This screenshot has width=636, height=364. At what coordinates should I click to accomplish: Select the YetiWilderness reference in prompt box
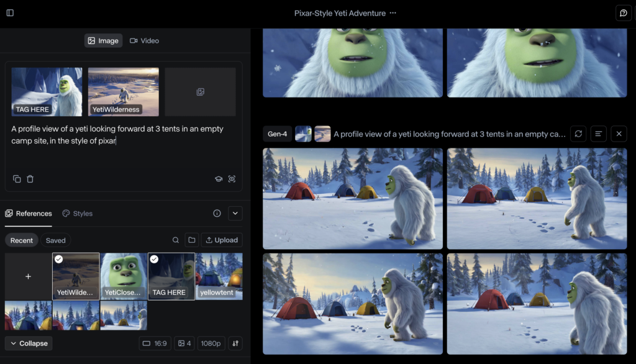pyautogui.click(x=124, y=92)
